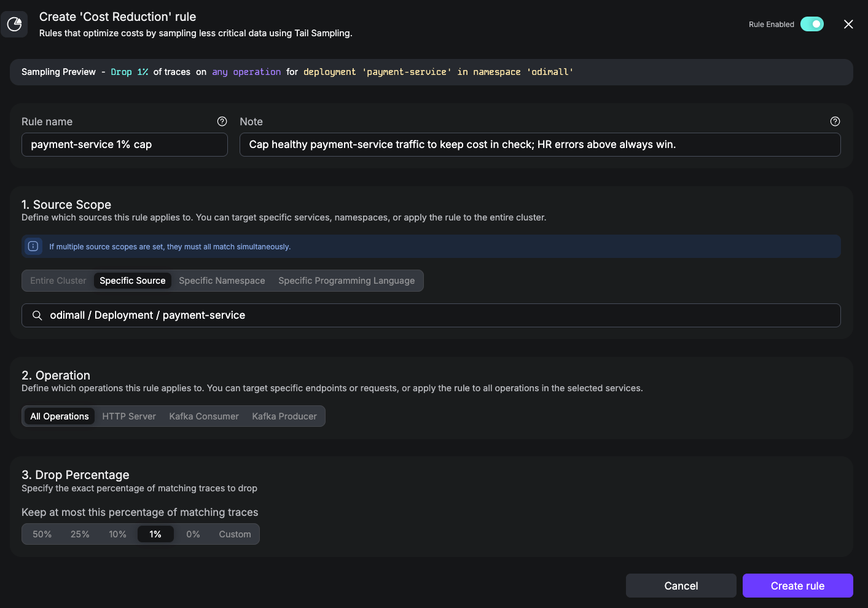The image size is (868, 608).
Task: Click the multiple source scopes notice text
Action: [x=170, y=247]
